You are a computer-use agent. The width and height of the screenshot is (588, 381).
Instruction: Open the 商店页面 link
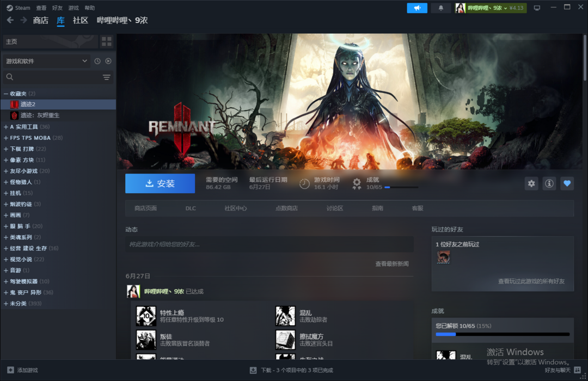click(x=145, y=208)
